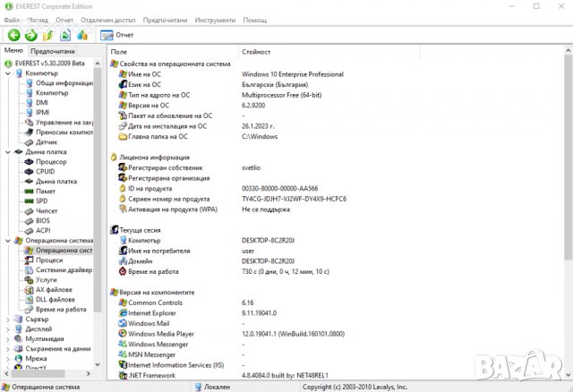Click the green Back arrow toolbar button
This screenshot has height=392, width=573.
point(13,35)
